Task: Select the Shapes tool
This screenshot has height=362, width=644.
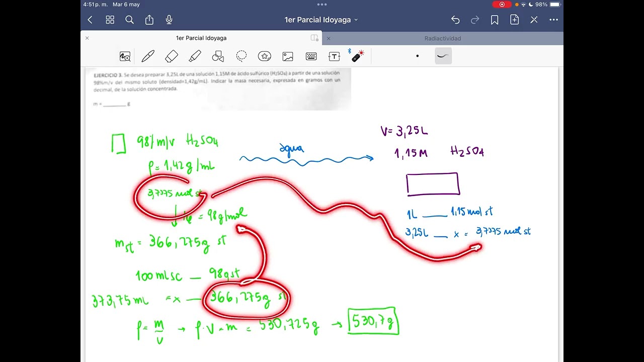Action: [218, 56]
